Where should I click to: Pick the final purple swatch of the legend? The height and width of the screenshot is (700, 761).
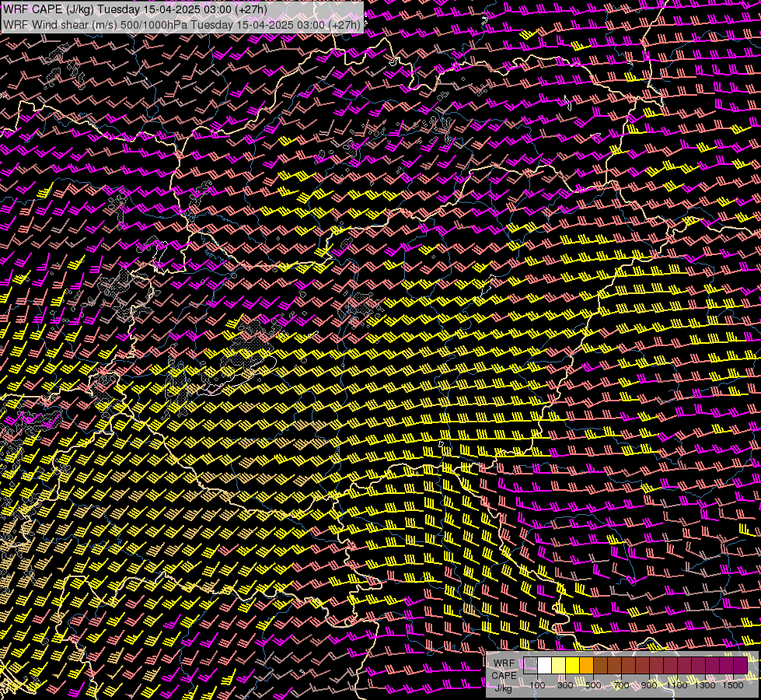741,665
